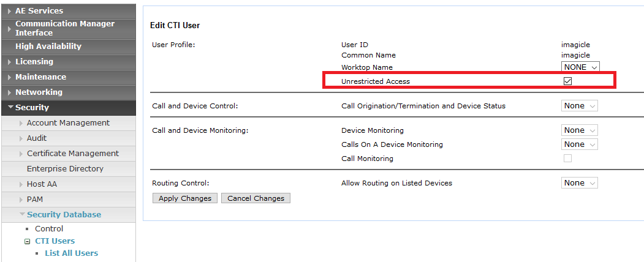Viewport: 644px width, 262px height.
Task: Open Call Origination/Termination and Device Status dropdown
Action: tap(579, 106)
